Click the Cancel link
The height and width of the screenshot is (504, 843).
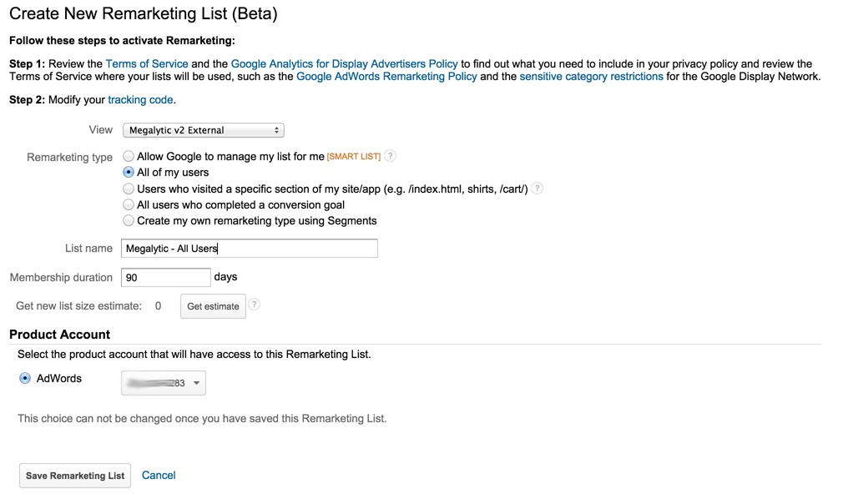[x=159, y=475]
